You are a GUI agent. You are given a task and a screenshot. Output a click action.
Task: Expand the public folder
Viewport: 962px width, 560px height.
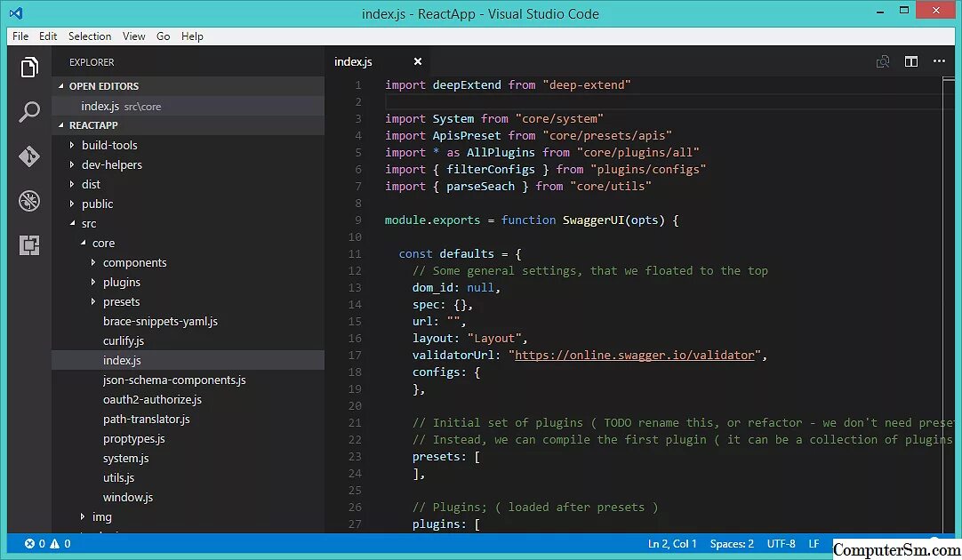point(72,204)
